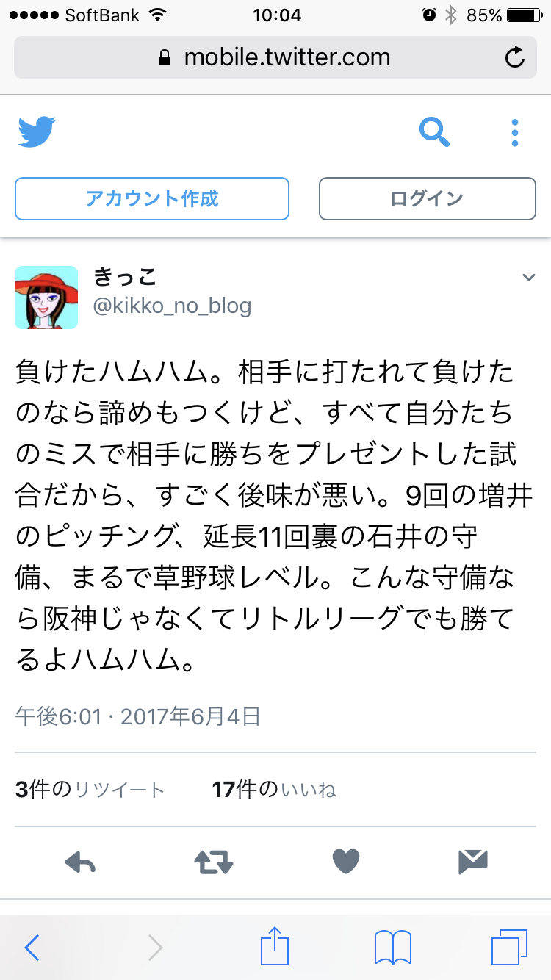Tap the mobile.twitter.com address bar
Viewport: 551px width, 980px height.
(275, 57)
